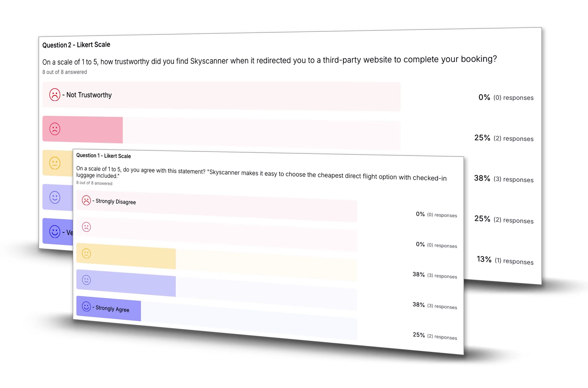
Task: Click the blue very happy face in Question 2
Action: point(55,232)
